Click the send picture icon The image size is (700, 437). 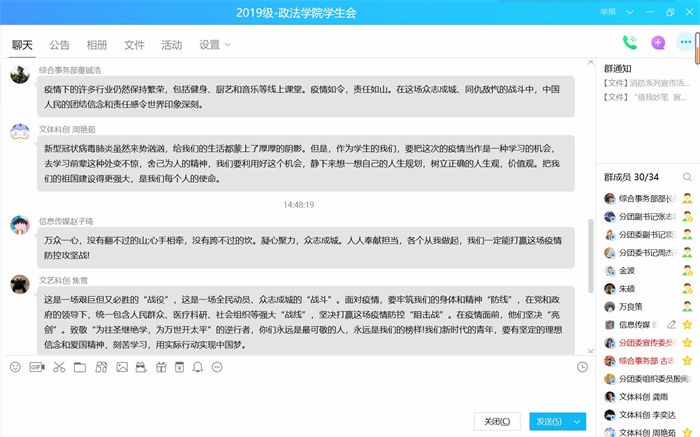[x=122, y=367]
